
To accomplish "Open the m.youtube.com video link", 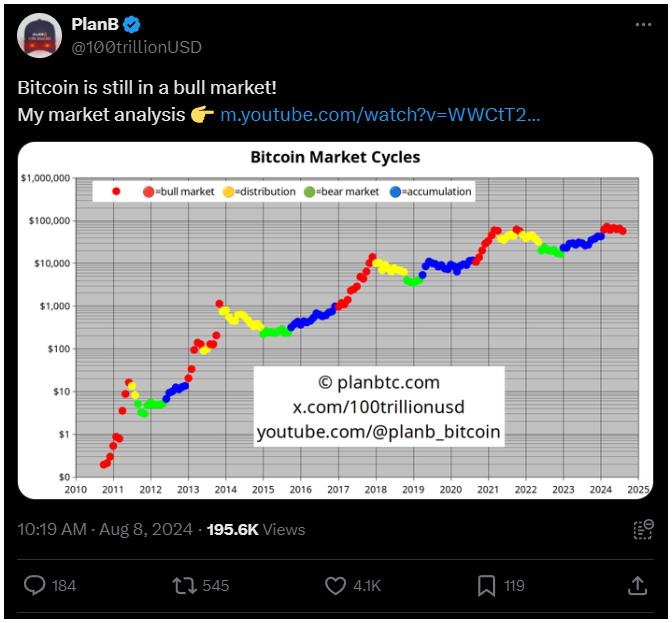I will pyautogui.click(x=380, y=114).
